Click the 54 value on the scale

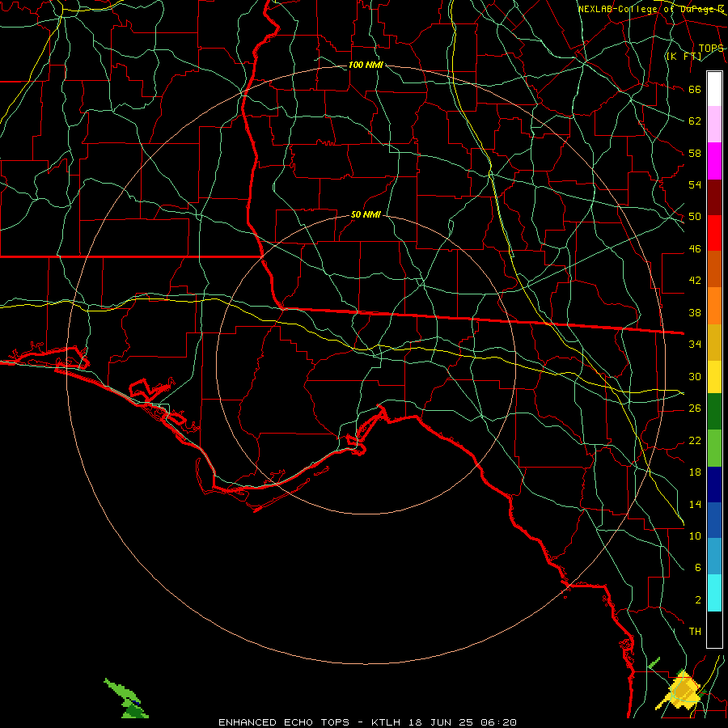[x=695, y=184]
